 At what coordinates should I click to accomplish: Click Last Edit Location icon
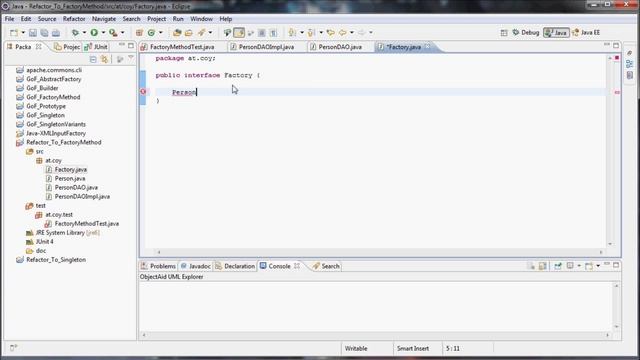pyautogui.click(x=331, y=33)
